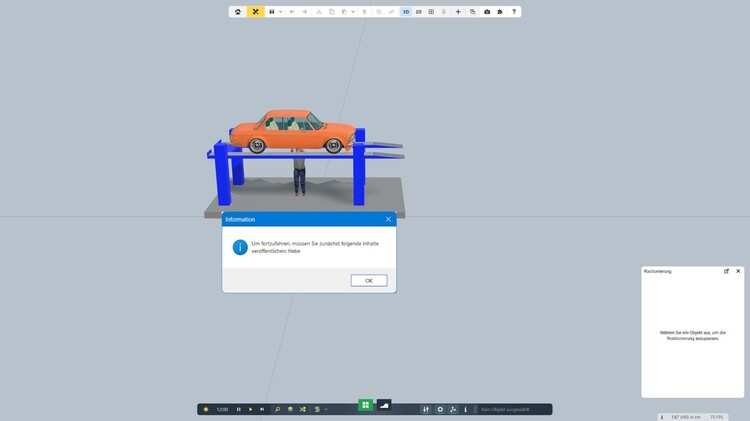Viewport: 750px width, 421px height.
Task: Pause the simulation in bottom bar
Action: [238, 409]
